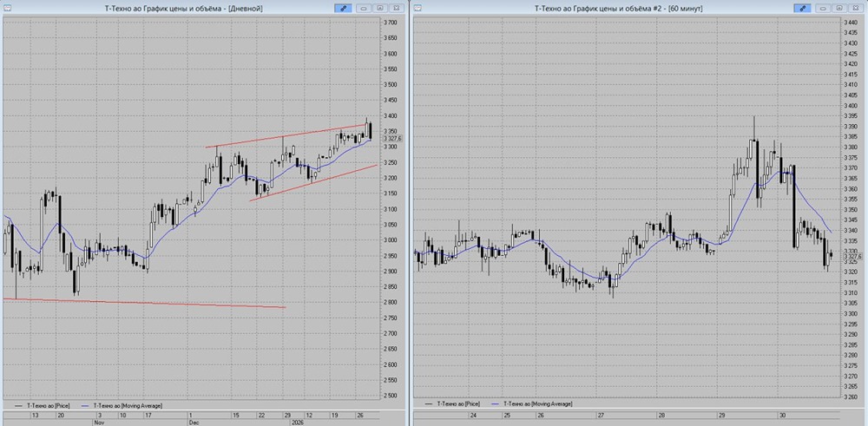868x426 pixels.
Task: Click the title 'Т-Техно ао График цены и объёма - [Дневной]'
Action: coord(183,9)
